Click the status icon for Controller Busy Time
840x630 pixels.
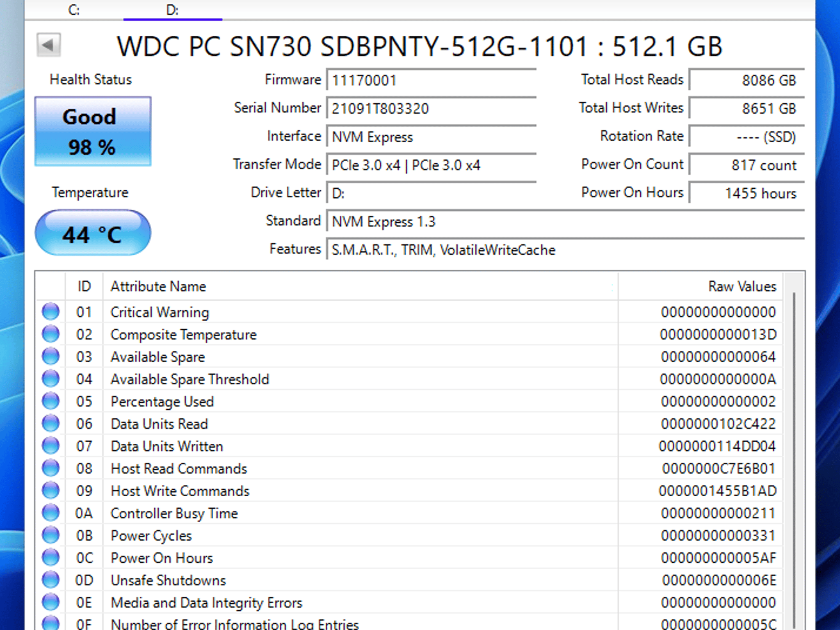tap(51, 513)
